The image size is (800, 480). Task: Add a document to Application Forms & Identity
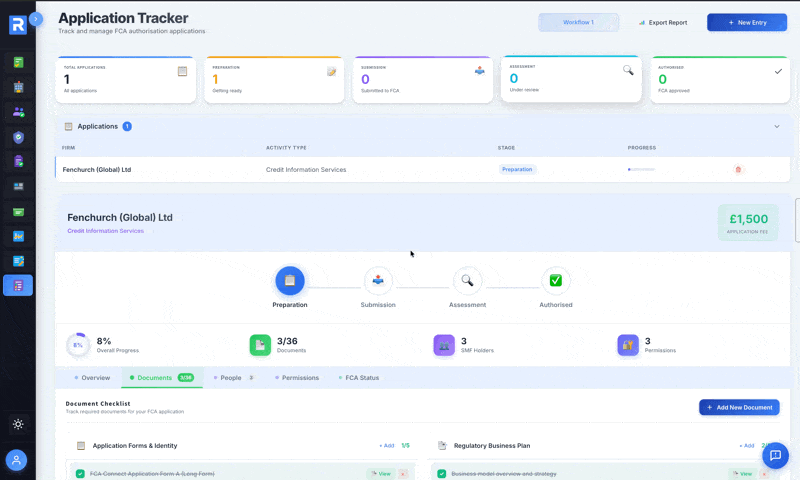pos(386,446)
